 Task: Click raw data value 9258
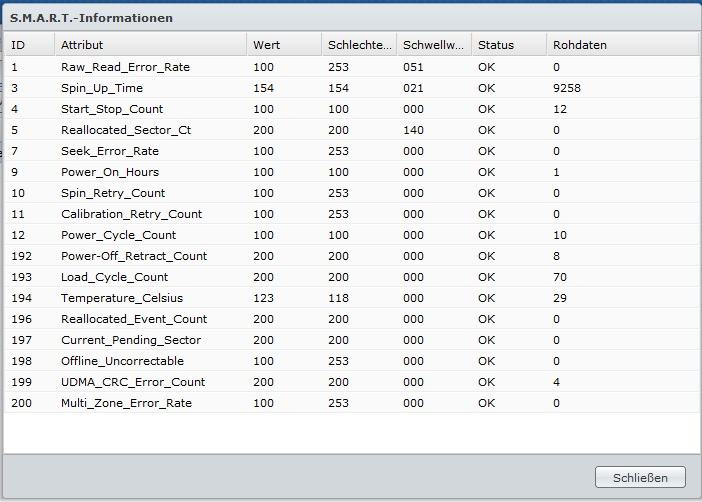tap(567, 88)
